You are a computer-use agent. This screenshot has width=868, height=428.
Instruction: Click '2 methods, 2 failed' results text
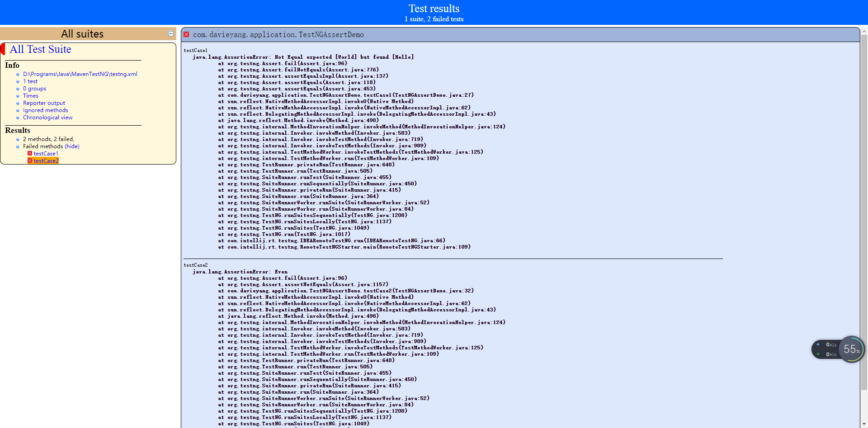(x=48, y=139)
